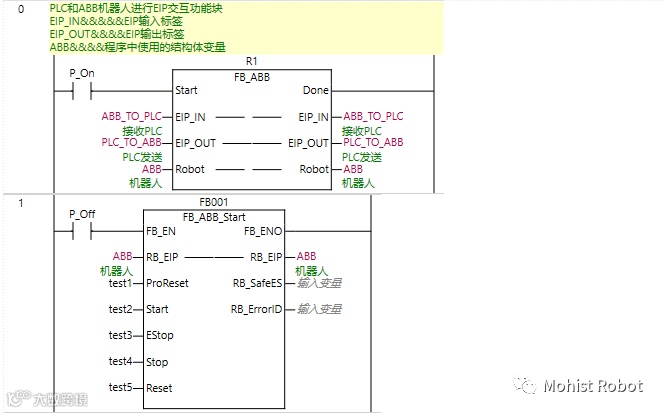Select test2 variable on Start
Viewport: 664px width, 413px height.
[120, 309]
